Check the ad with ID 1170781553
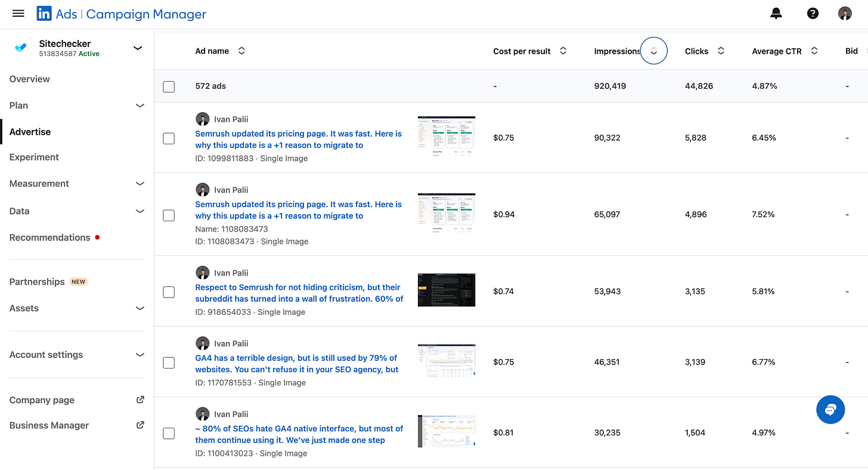The image size is (868, 470). pos(169,363)
